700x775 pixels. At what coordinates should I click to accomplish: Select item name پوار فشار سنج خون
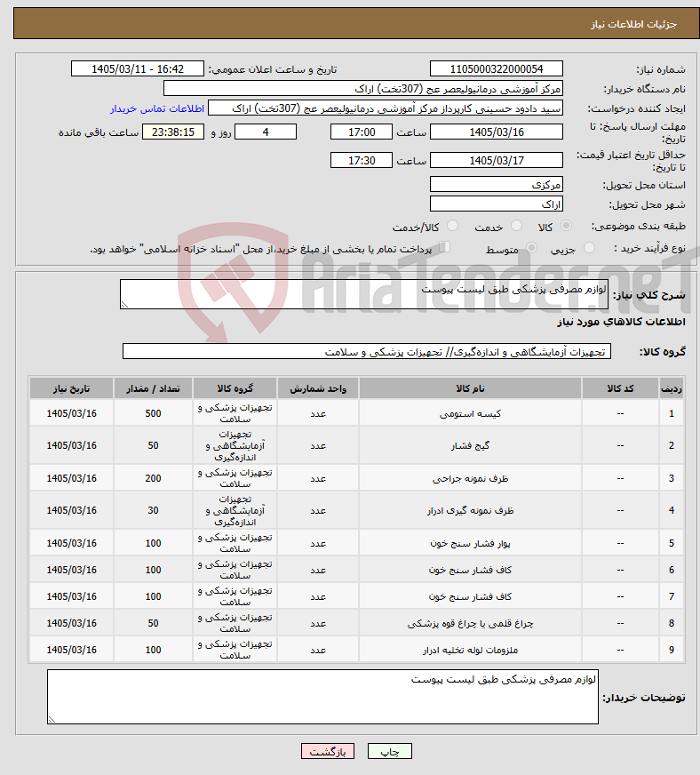[470, 543]
